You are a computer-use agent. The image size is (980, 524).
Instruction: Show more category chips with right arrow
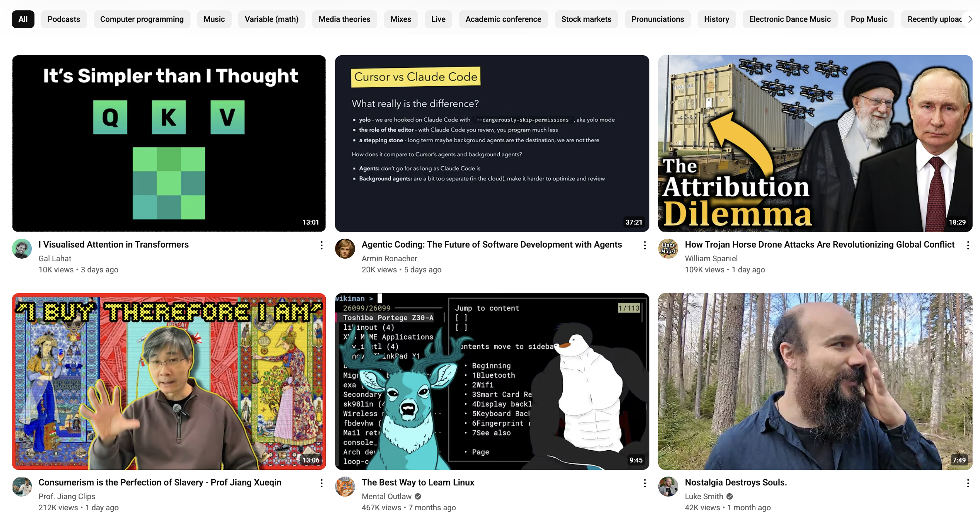tap(970, 19)
